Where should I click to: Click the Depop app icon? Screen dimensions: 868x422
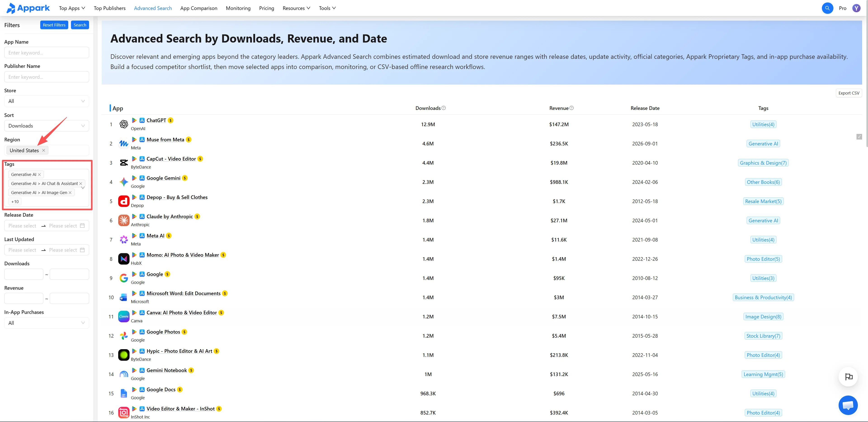(124, 201)
